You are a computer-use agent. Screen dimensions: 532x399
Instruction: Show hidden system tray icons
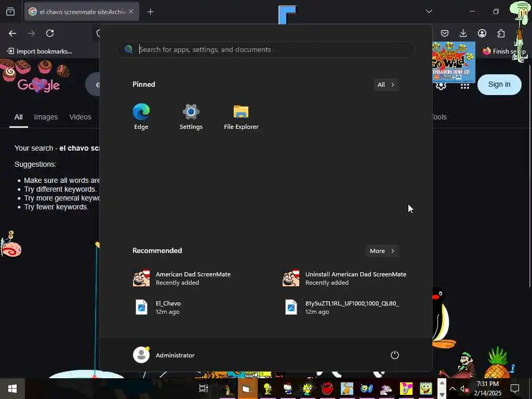[x=453, y=389]
